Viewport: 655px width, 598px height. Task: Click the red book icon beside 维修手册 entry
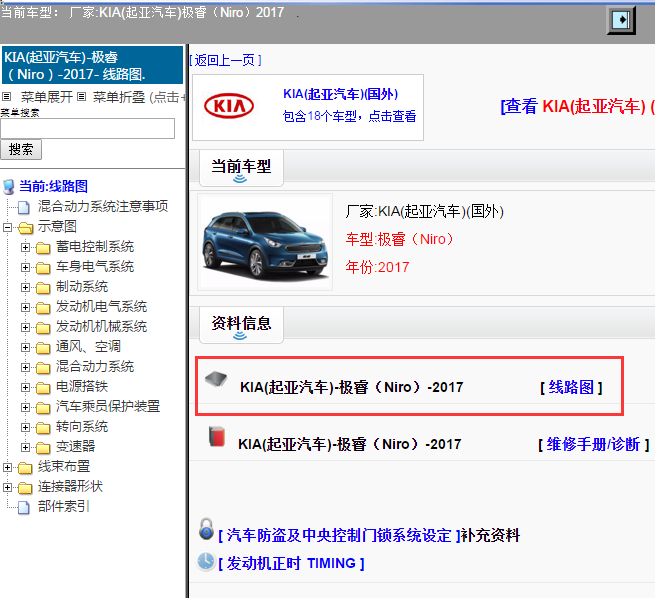[x=217, y=436]
